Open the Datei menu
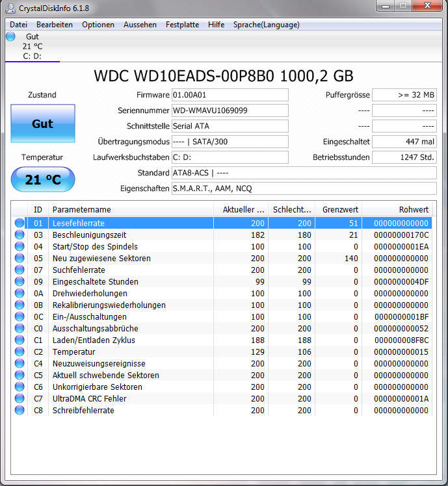Screen dimensions: 448x486 19,25
